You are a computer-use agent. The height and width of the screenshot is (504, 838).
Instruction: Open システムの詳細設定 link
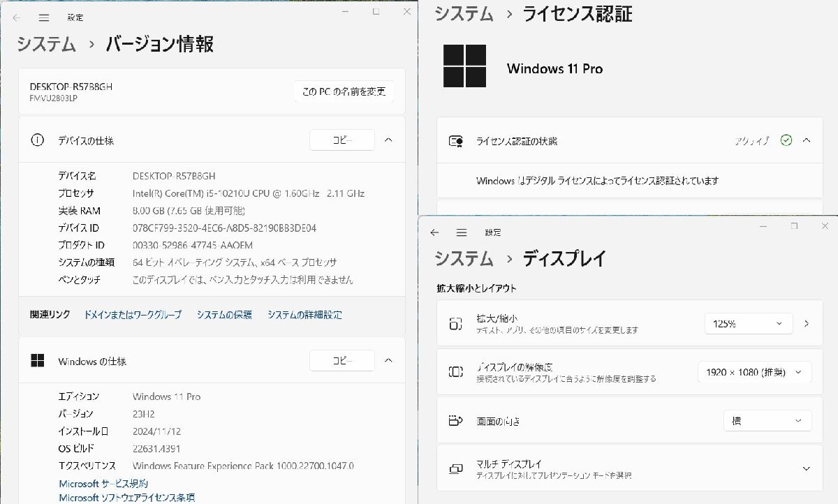tap(304, 315)
